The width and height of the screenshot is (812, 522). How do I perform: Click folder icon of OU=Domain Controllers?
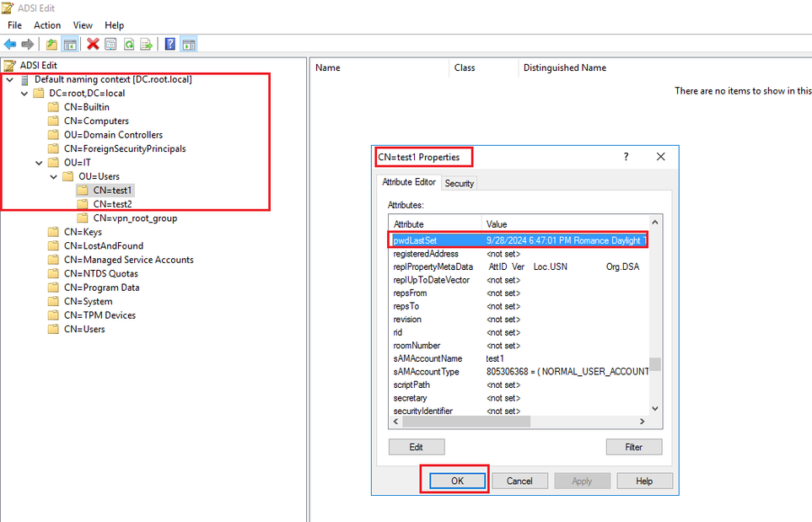click(x=53, y=135)
